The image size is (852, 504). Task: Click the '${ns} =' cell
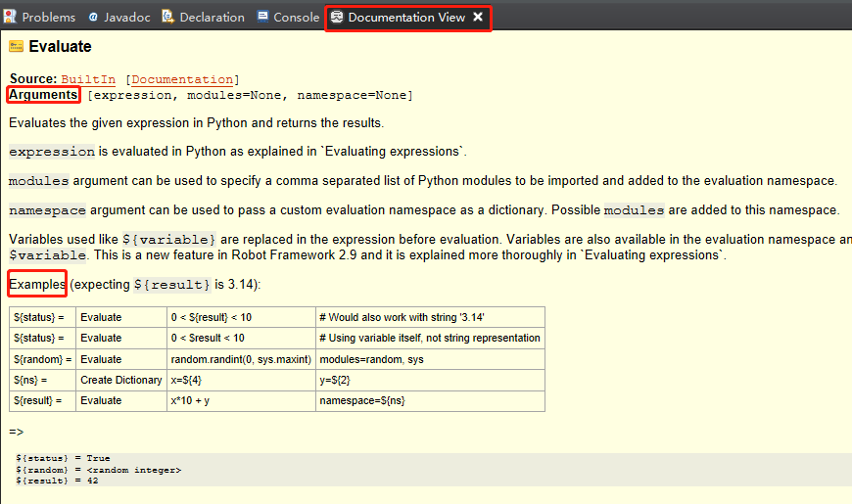point(42,380)
